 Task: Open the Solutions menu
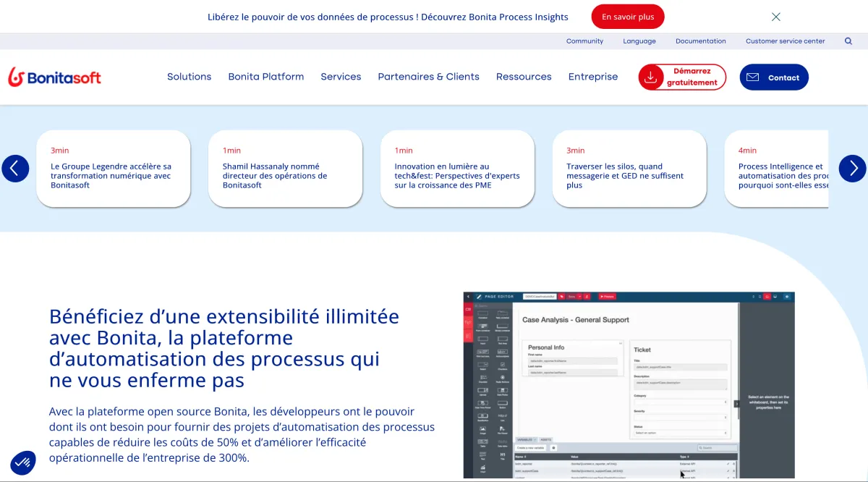(x=190, y=77)
